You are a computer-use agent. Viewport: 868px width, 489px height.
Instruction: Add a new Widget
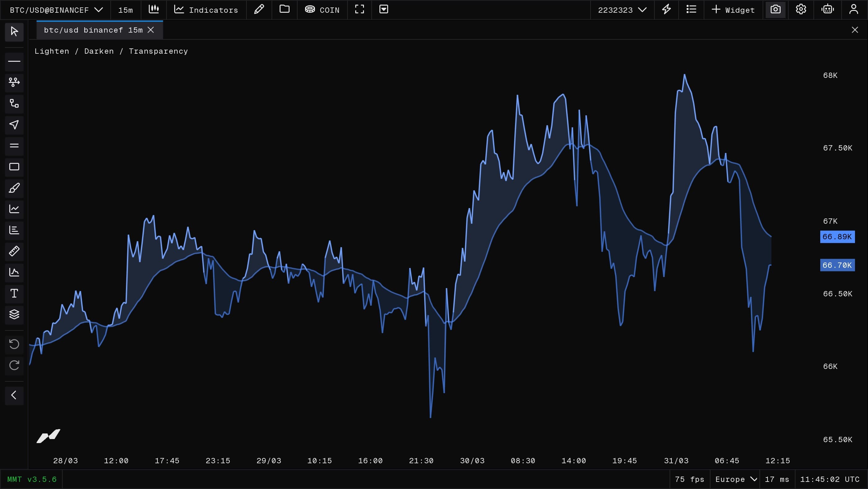click(x=733, y=10)
